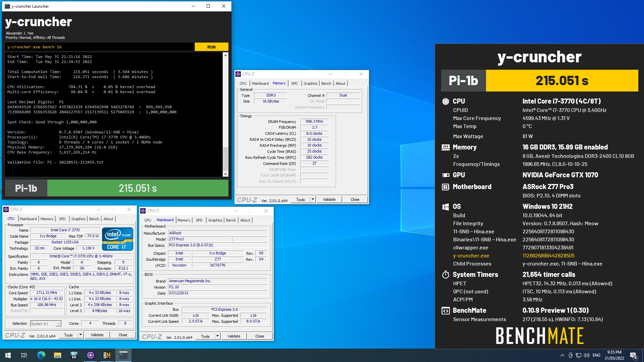644x362 pixels.
Task: Open the notification center icon
Action: [x=634, y=355]
